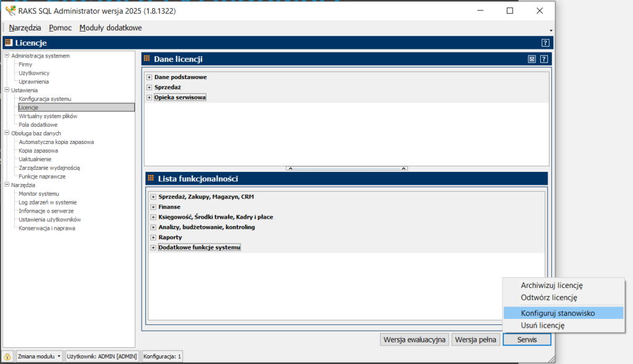Viewport: 633px width, 364px height.
Task: Click the Dane licencji panel maximize icon
Action: tap(532, 59)
